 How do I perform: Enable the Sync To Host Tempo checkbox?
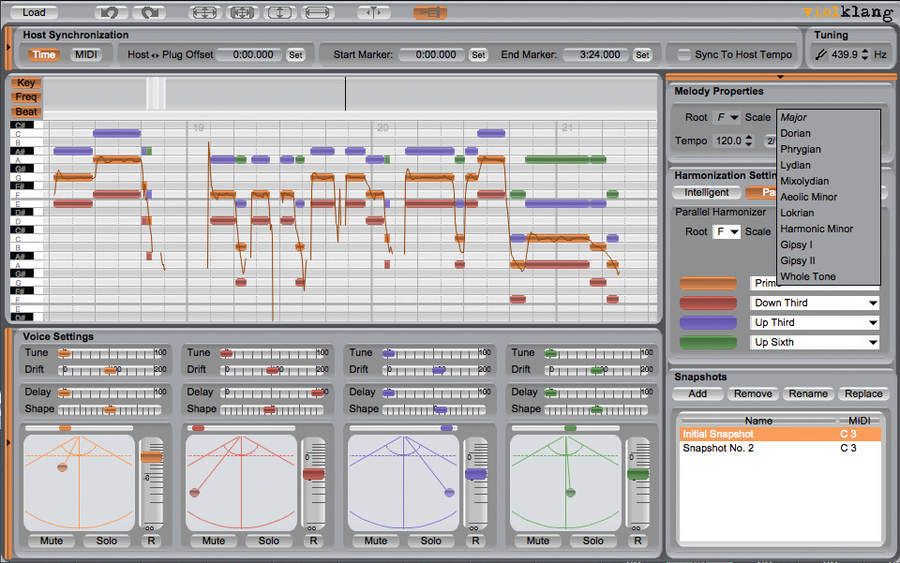click(684, 55)
